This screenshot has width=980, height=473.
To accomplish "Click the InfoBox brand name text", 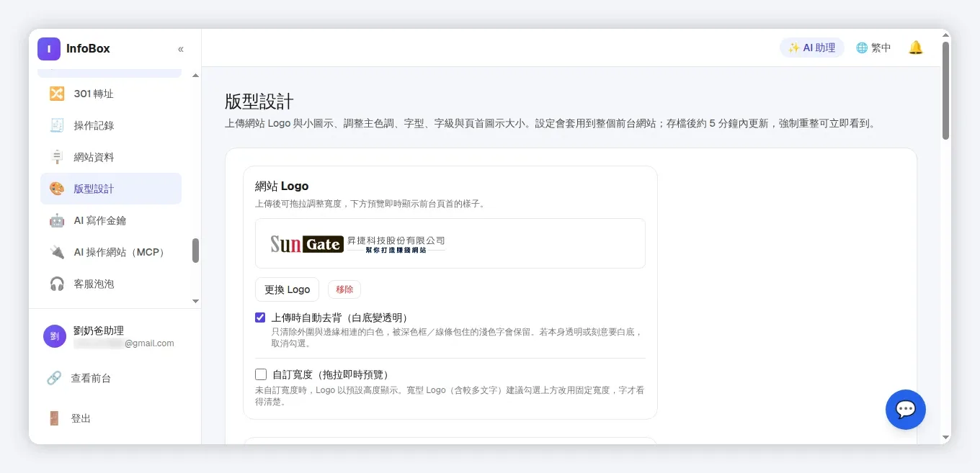I will [x=88, y=49].
